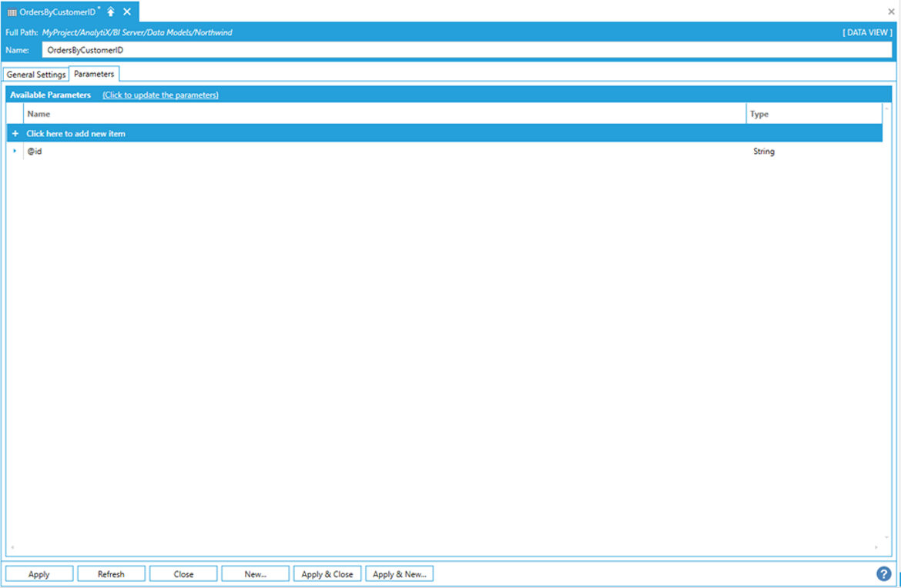The image size is (901, 588).
Task: Click the grid icon on OrdersByCustomerID tab
Action: (12, 12)
